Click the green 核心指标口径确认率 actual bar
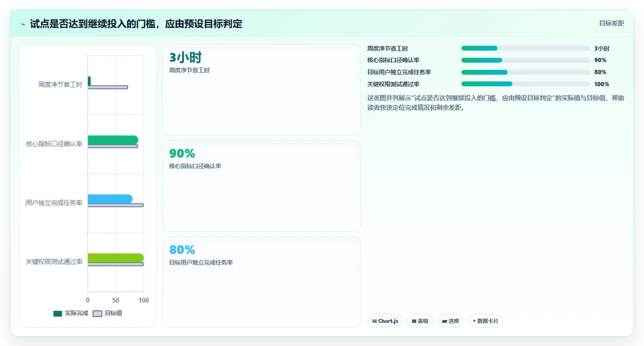 pos(113,140)
